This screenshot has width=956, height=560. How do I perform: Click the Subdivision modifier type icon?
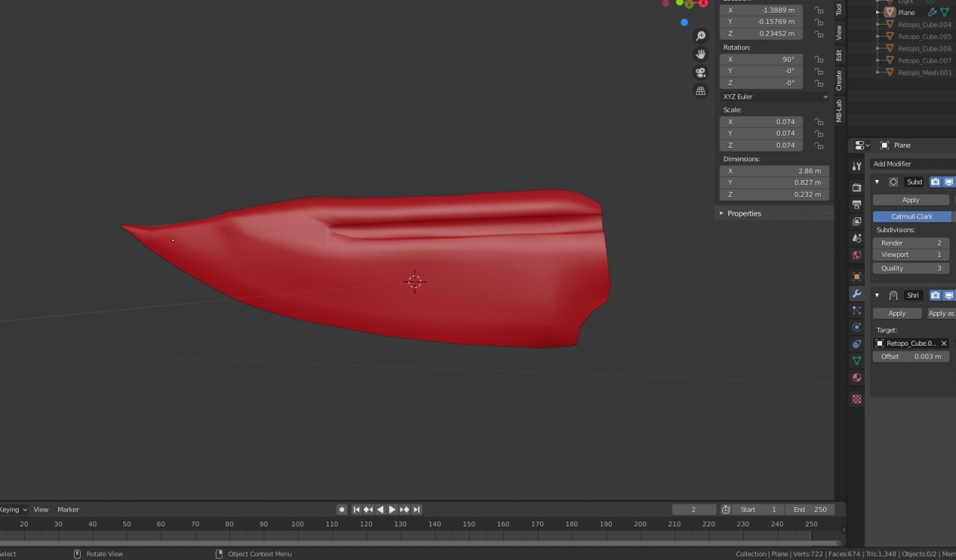893,182
